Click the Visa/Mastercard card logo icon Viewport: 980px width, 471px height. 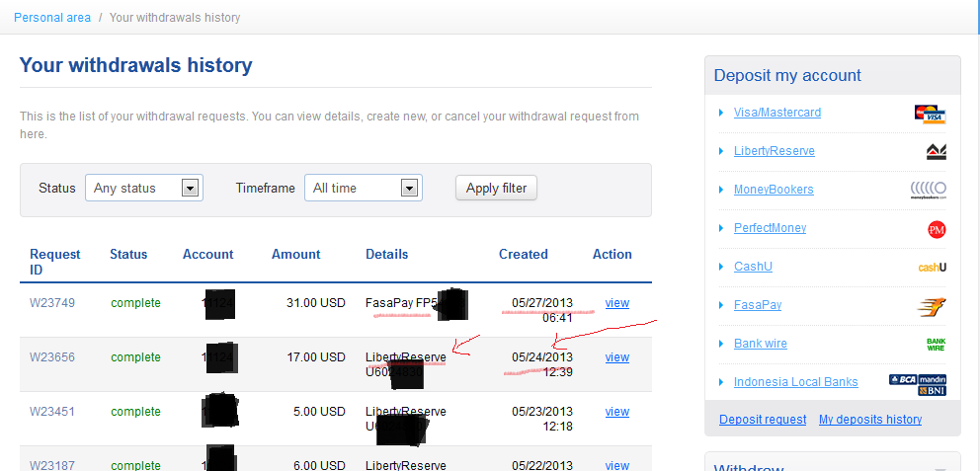(x=930, y=115)
